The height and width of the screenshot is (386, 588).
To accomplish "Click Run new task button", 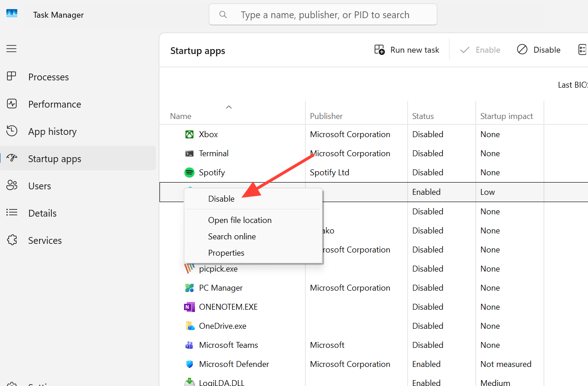I will [407, 50].
